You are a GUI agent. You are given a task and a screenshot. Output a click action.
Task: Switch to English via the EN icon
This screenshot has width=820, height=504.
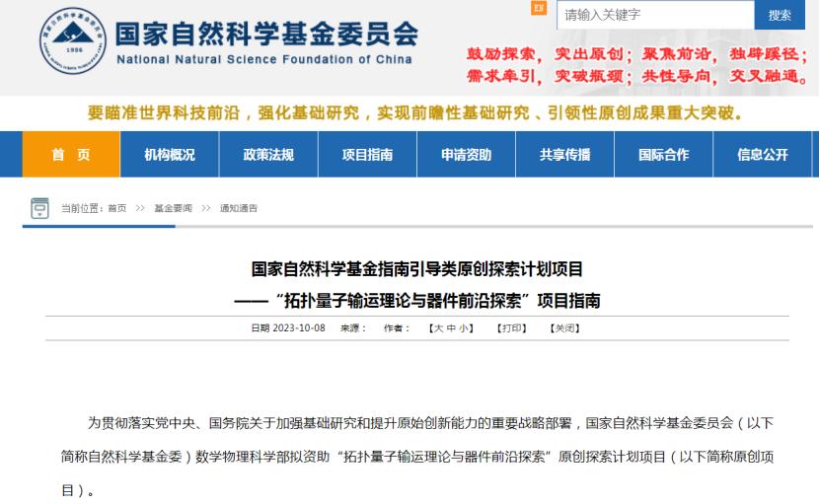(538, 9)
